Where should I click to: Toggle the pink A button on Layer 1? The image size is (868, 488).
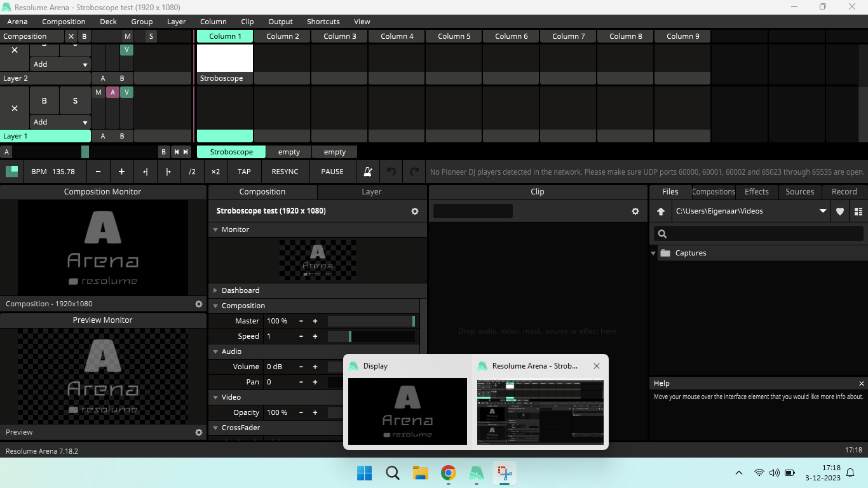pyautogui.click(x=112, y=92)
